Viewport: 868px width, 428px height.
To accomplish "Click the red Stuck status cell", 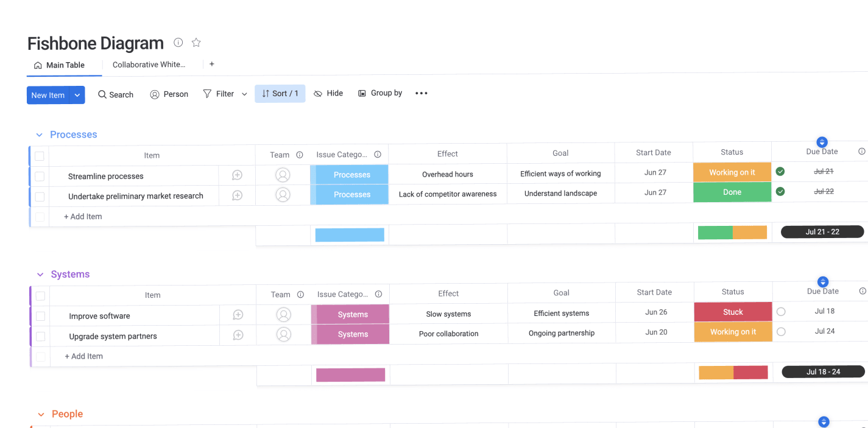I will (x=733, y=312).
